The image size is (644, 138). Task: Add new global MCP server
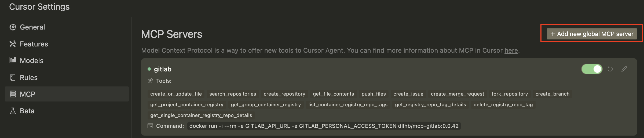pos(592,34)
